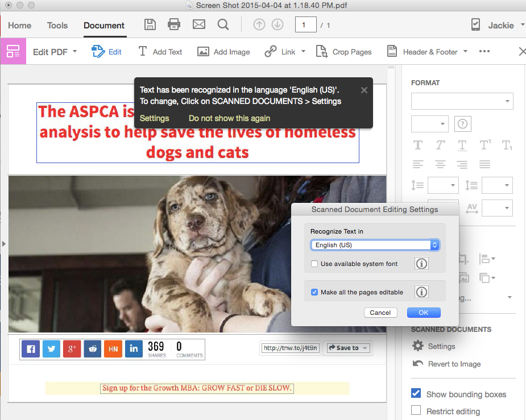Share page on Hacker News
This screenshot has height=420, width=526.
pyautogui.click(x=113, y=348)
